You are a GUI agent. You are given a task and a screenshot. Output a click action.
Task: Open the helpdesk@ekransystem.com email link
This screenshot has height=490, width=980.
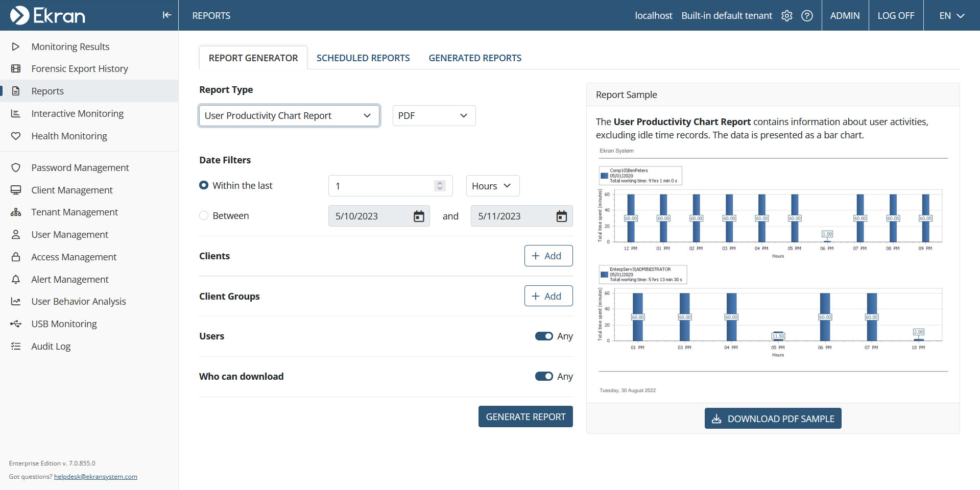(x=95, y=477)
